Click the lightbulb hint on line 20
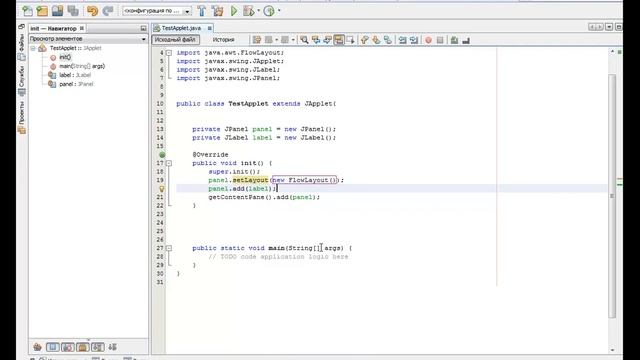Image resolution: width=640 pixels, height=360 pixels. click(162, 189)
